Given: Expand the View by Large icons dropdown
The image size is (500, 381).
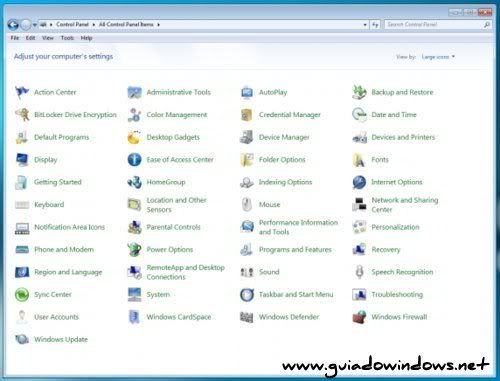Looking at the screenshot, I should coord(438,57).
